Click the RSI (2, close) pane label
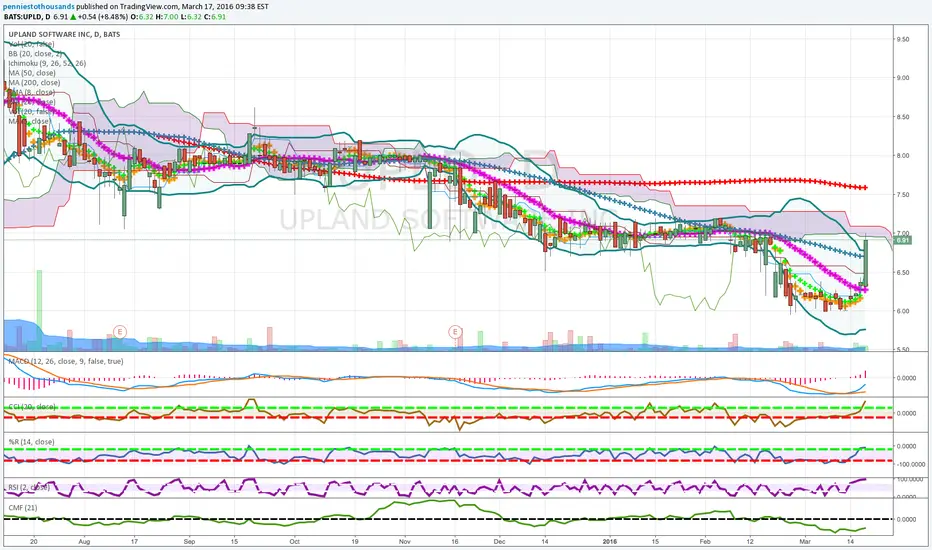 tap(29, 487)
